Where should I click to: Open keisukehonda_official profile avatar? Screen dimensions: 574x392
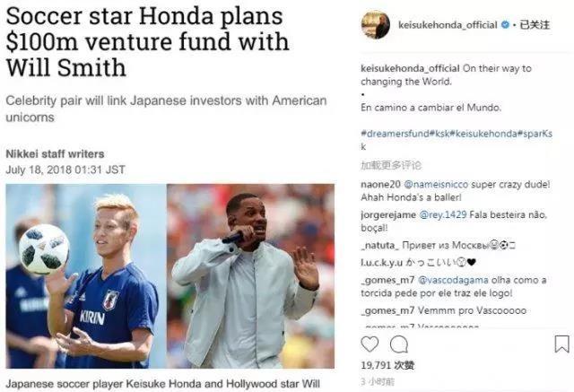point(375,25)
